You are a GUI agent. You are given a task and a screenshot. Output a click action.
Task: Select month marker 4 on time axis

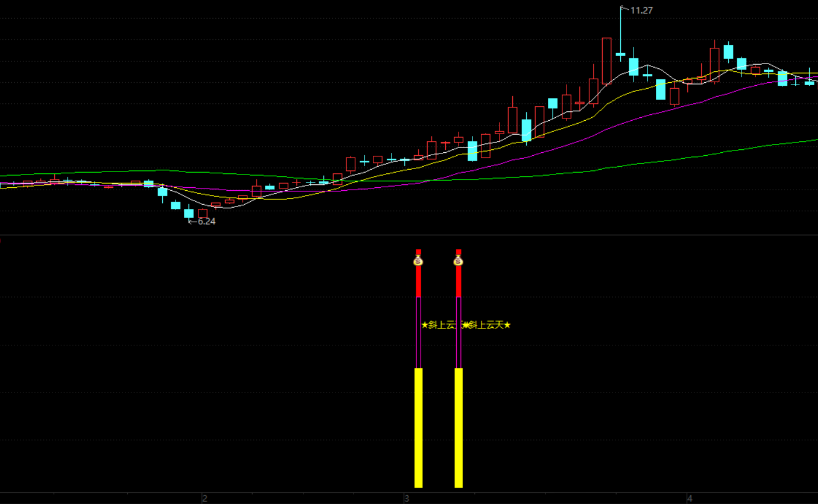coord(690,498)
